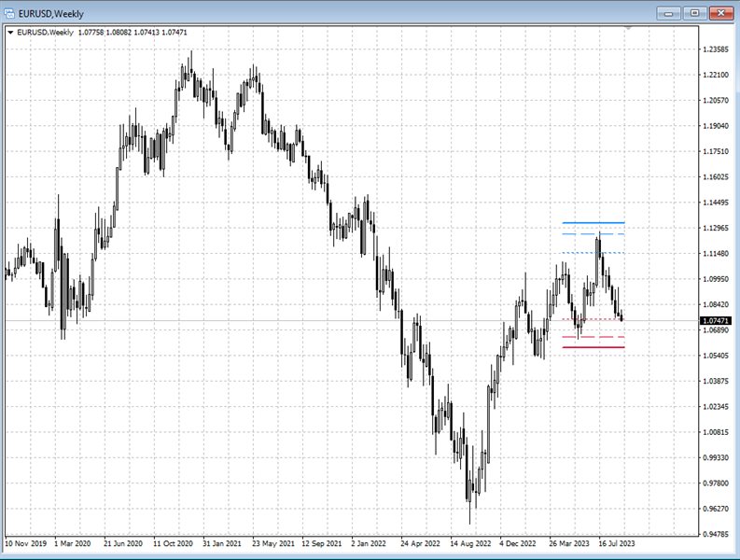Click the 14 Aug 2022 date label
The image size is (740, 560).
coord(470,543)
